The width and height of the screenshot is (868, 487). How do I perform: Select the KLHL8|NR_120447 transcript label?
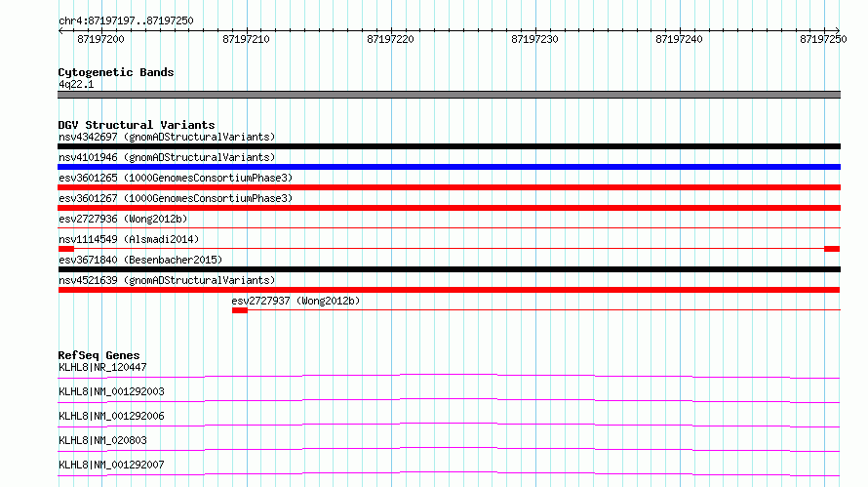[x=102, y=367]
